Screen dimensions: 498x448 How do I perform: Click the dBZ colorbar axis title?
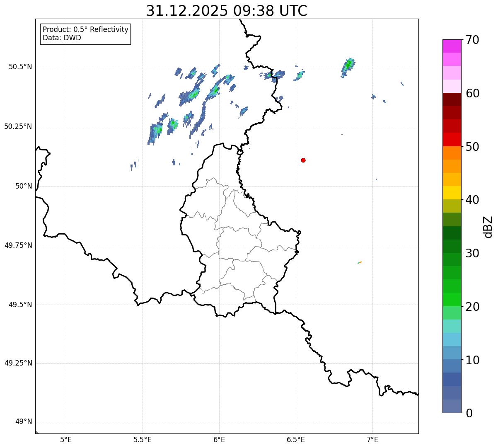(488, 226)
